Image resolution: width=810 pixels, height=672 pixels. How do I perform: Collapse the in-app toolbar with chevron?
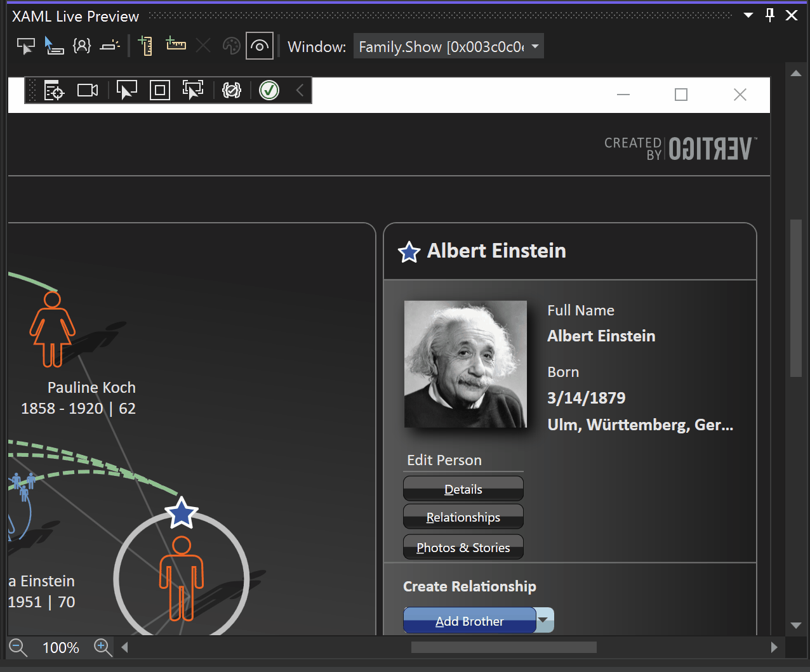[300, 91]
